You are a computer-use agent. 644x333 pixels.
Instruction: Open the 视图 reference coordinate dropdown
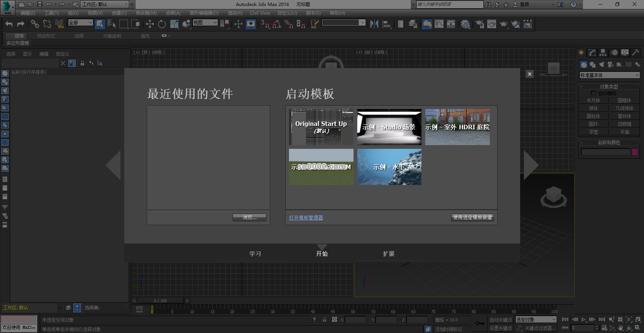click(205, 23)
